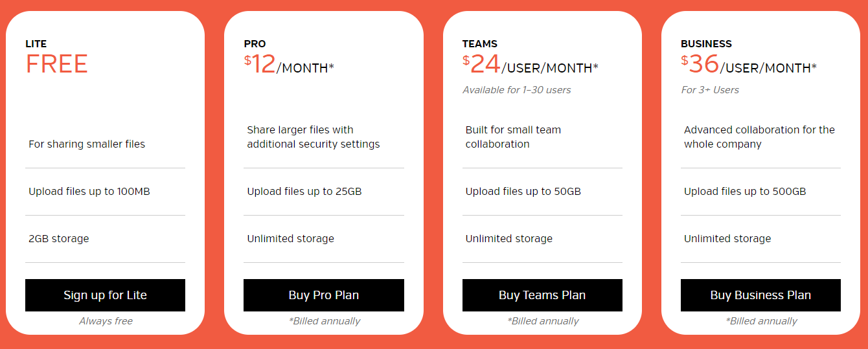This screenshot has width=868, height=349.
Task: Click the 'Always free' caption
Action: click(106, 321)
